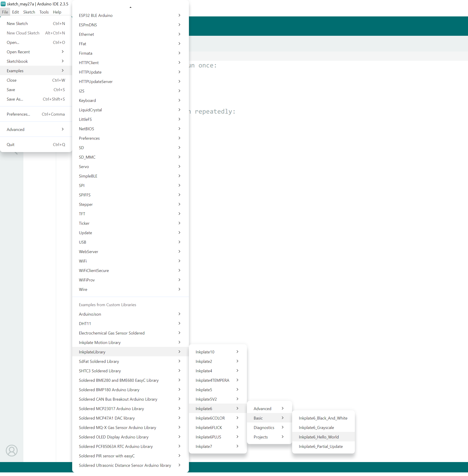Image resolution: width=468 pixels, height=476 pixels.
Task: Open the Inkplate6_Hello_World example
Action: click(318, 437)
